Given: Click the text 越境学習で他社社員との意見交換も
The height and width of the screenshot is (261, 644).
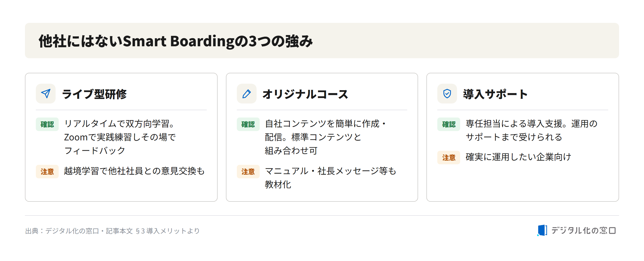Looking at the screenshot, I should (134, 171).
